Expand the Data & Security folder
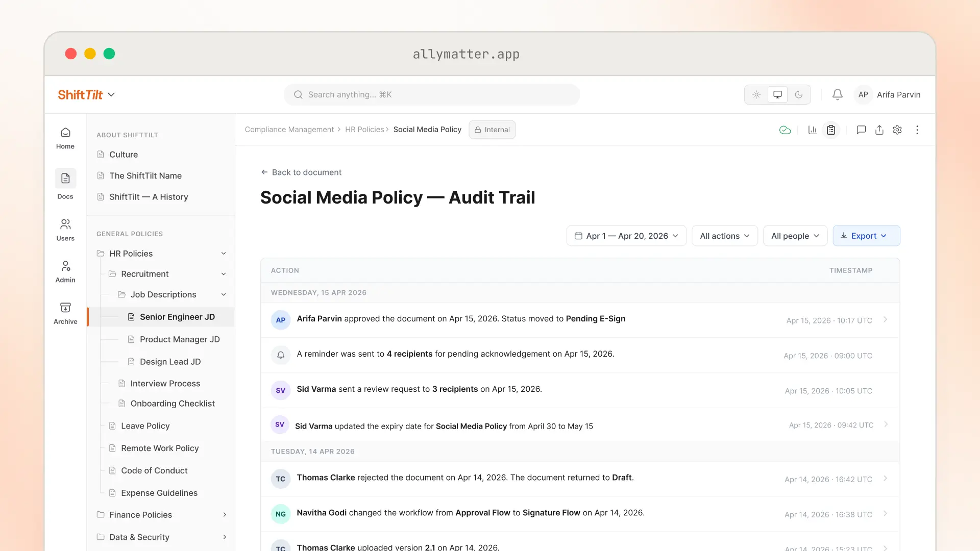This screenshot has width=980, height=551. tap(225, 537)
